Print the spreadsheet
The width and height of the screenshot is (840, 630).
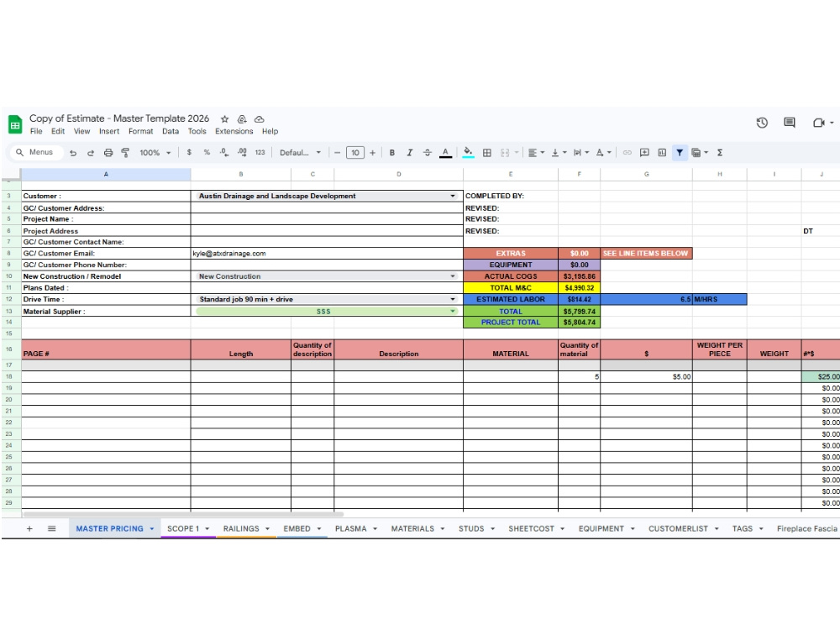pyautogui.click(x=108, y=153)
